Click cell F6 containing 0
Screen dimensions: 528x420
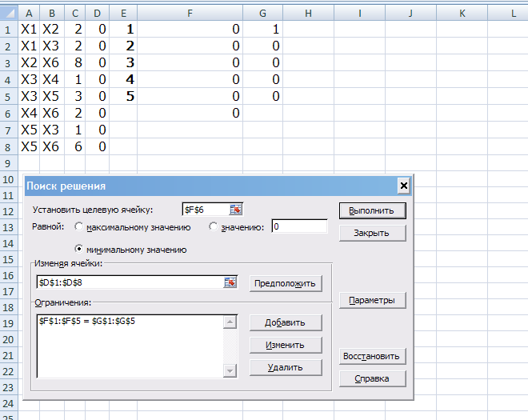190,113
